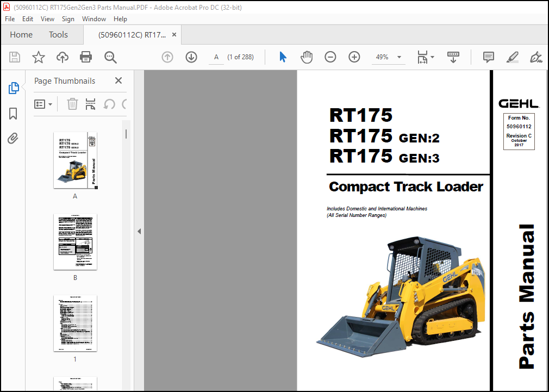Click the read mode keyboard icon

[x=453, y=57]
